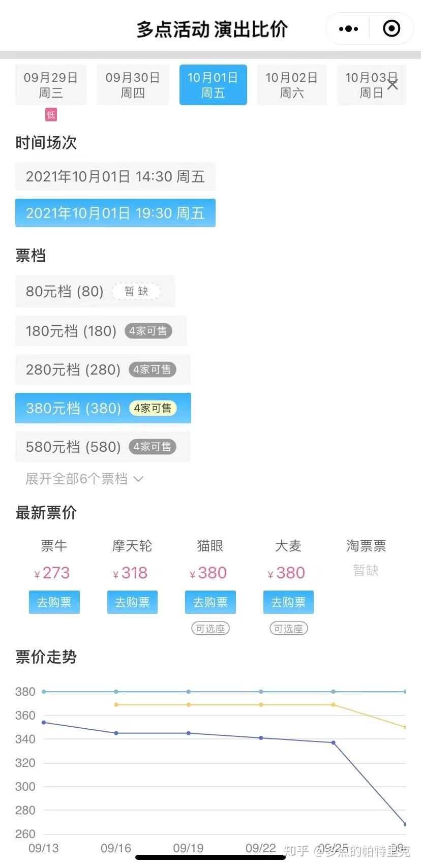Click the chevron beside 展开全部6个票档
Image resolution: width=421 pixels, height=868 pixels.
pyautogui.click(x=138, y=479)
